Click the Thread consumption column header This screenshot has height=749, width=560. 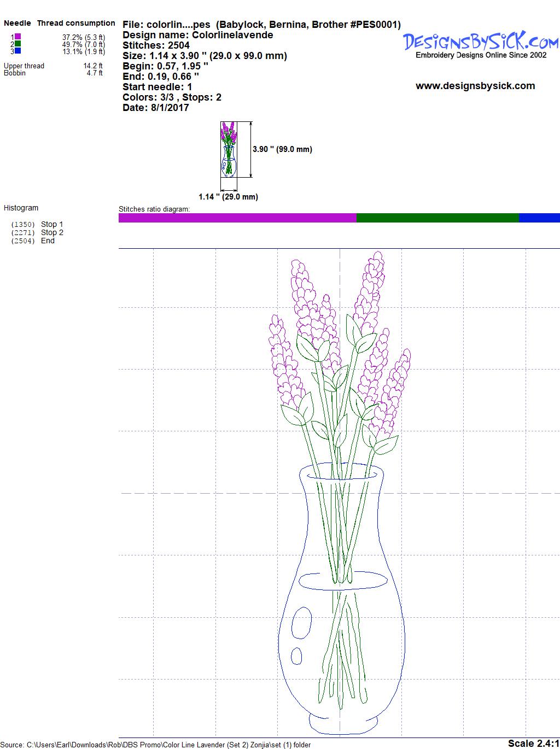pyautogui.click(x=76, y=23)
